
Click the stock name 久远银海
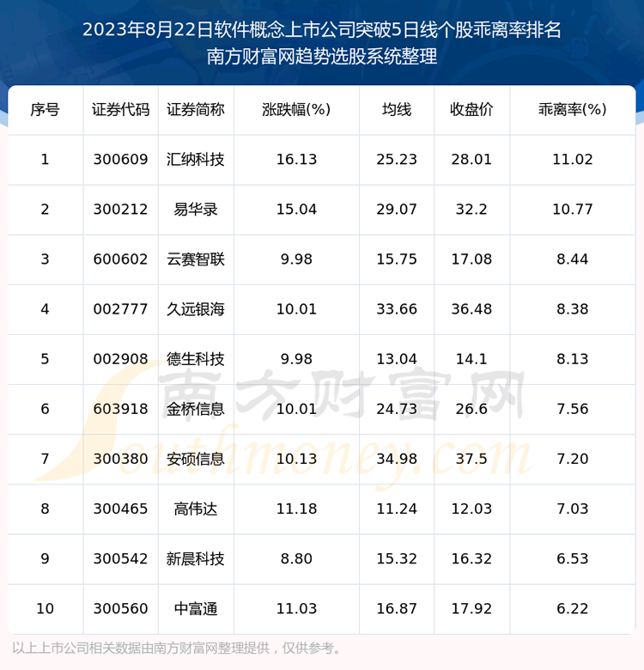coord(196,309)
